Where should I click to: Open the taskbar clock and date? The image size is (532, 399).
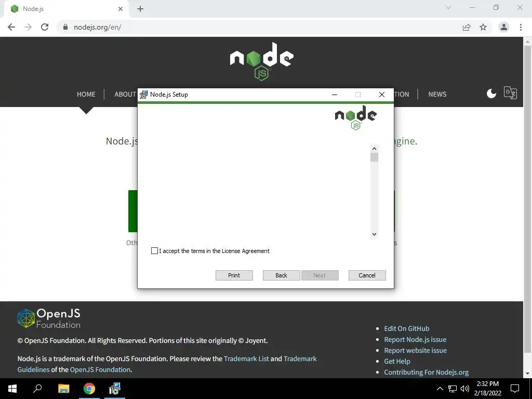click(x=487, y=389)
